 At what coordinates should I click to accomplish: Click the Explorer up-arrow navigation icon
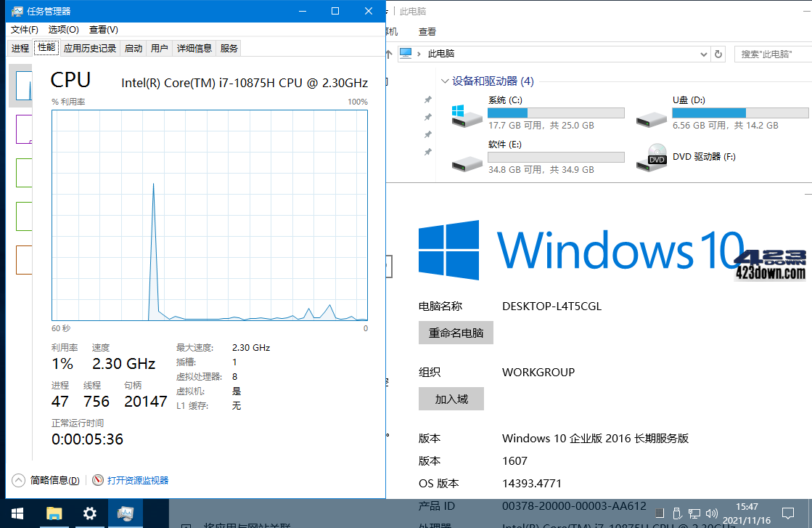(389, 54)
